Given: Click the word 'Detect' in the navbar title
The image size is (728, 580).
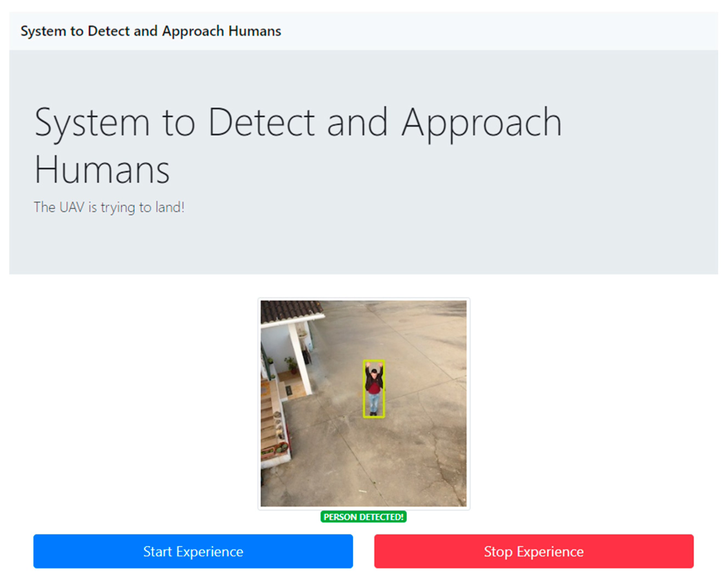Looking at the screenshot, I should click(x=108, y=31).
